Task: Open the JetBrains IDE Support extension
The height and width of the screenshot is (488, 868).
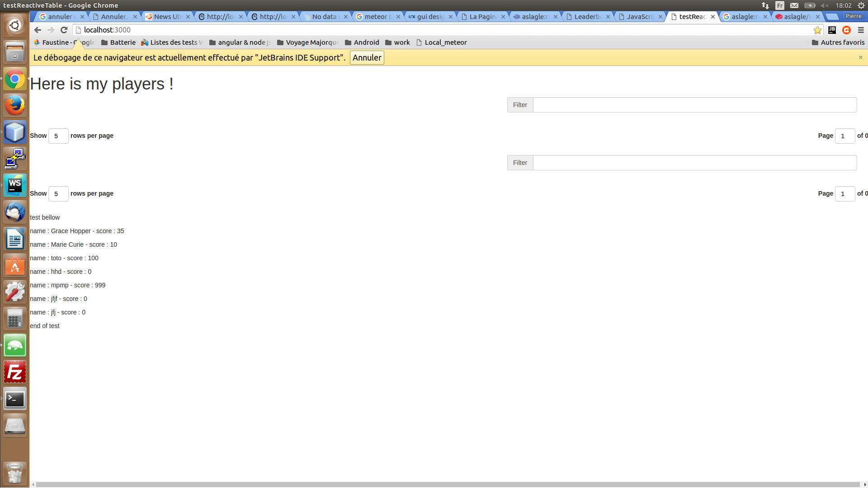Action: [x=832, y=30]
